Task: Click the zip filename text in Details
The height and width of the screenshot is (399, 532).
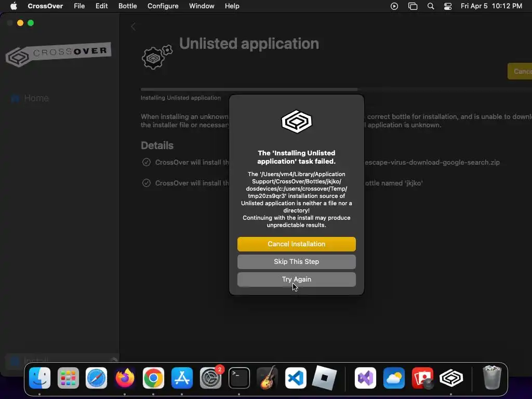Action: point(432,162)
